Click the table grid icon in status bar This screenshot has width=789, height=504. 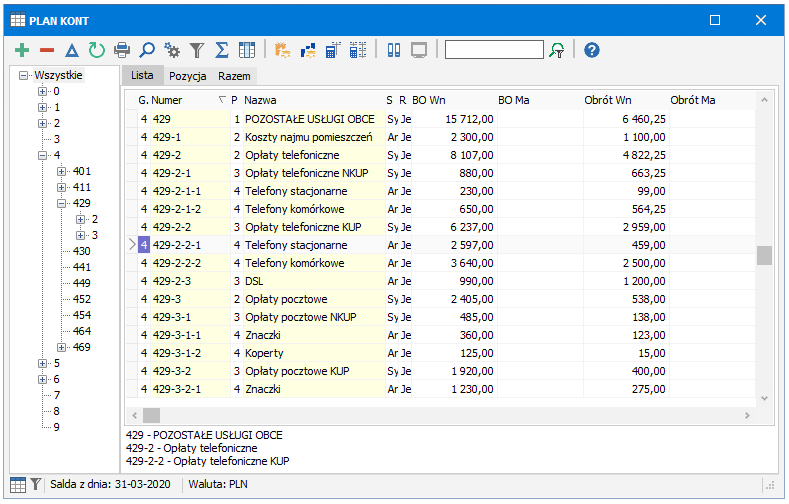click(x=18, y=485)
